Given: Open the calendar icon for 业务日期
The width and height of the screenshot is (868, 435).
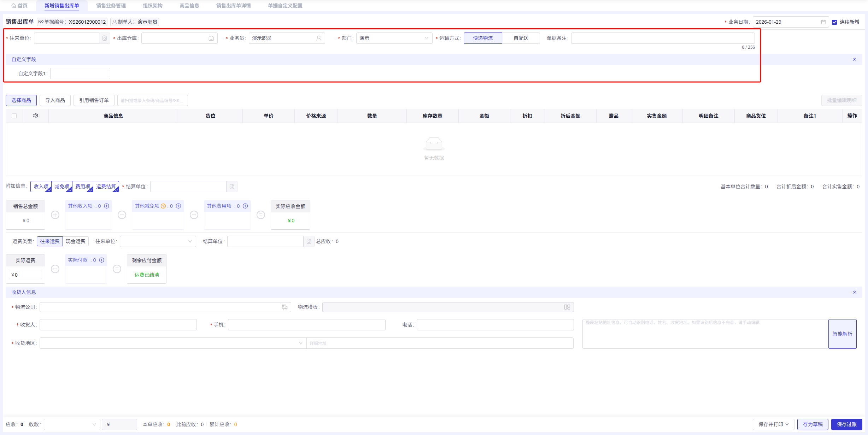Looking at the screenshot, I should [823, 22].
